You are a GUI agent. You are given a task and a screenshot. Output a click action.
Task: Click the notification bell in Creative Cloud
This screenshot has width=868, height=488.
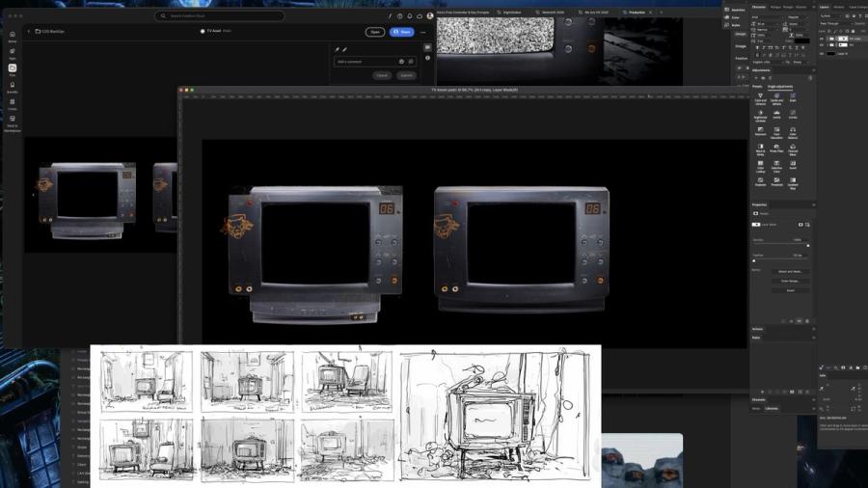coord(410,16)
